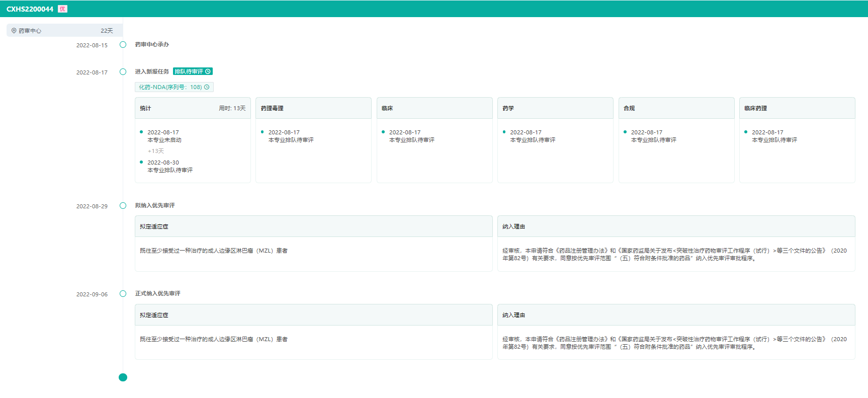This screenshot has width=868, height=398.
Task: Select the 药审中心 stage item in sidebar
Action: 64,31
